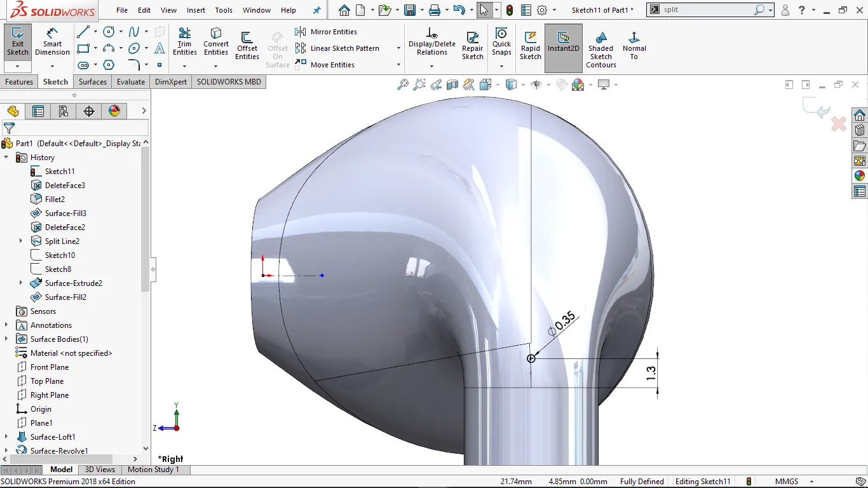Toggle Shaded Sketch Contours
The image size is (868, 488).
pyautogui.click(x=601, y=50)
